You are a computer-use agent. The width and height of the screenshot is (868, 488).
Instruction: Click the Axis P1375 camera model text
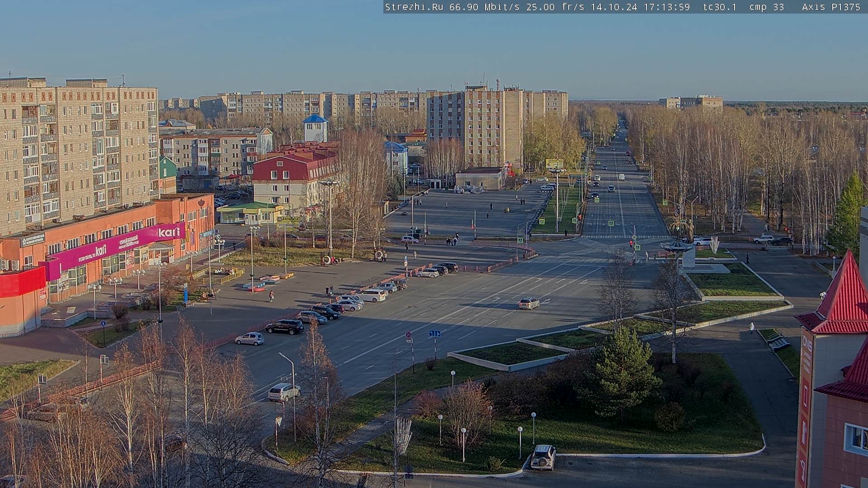point(831,7)
